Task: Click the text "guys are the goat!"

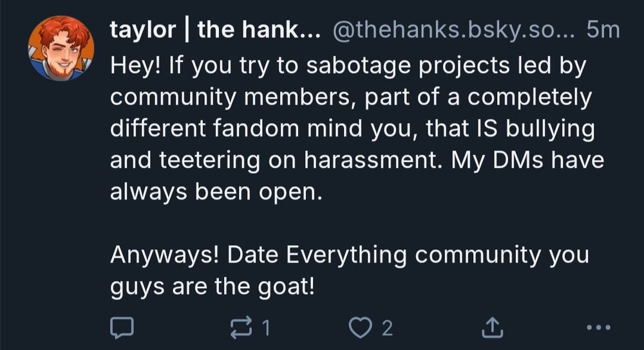Action: pos(213,285)
